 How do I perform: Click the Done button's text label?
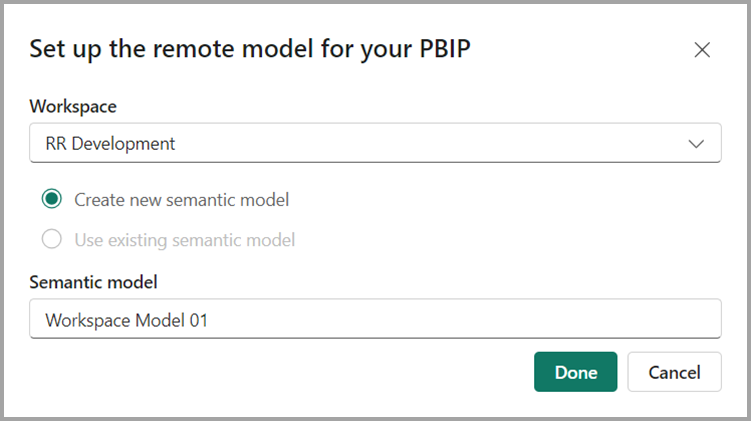point(576,372)
